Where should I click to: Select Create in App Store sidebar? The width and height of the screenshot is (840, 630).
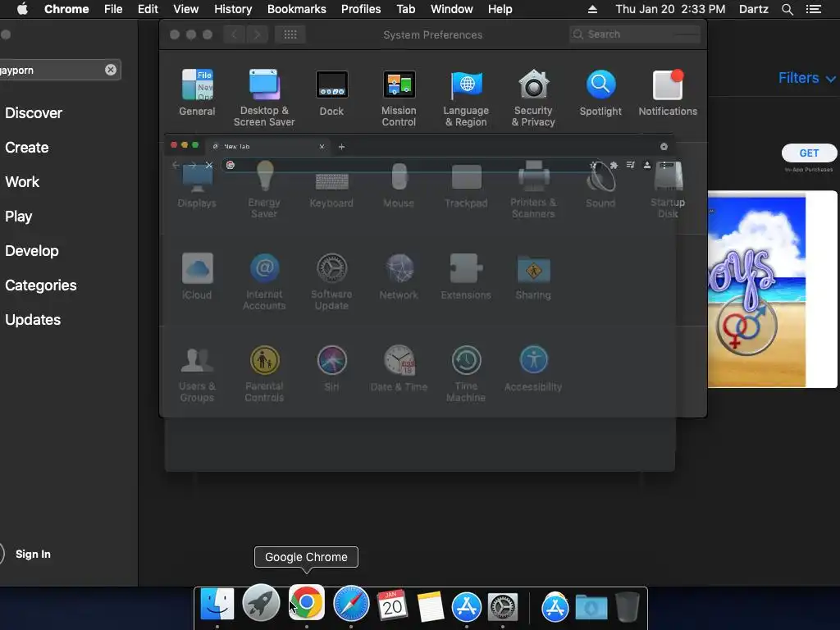[x=27, y=148]
